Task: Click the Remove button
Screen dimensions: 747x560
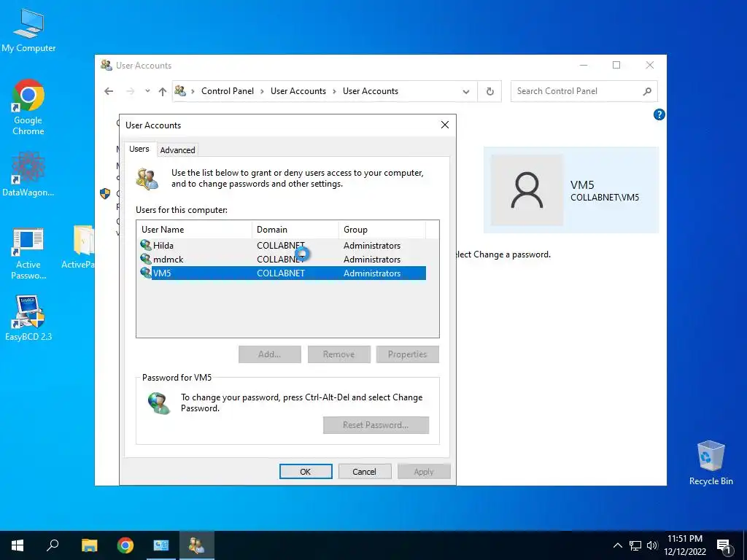Action: tap(338, 354)
